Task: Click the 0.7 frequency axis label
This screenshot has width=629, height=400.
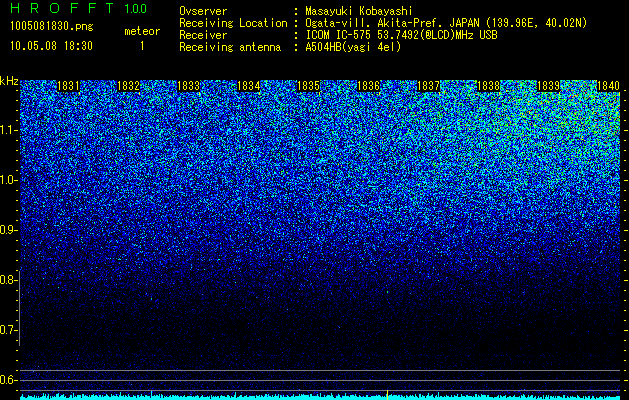Action: click(x=9, y=330)
